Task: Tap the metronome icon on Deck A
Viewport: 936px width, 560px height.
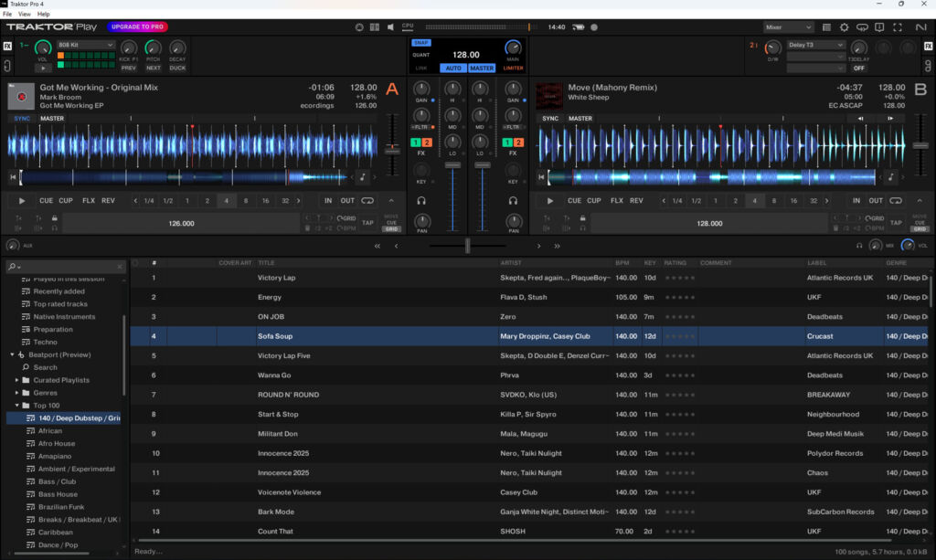Action: tap(363, 177)
